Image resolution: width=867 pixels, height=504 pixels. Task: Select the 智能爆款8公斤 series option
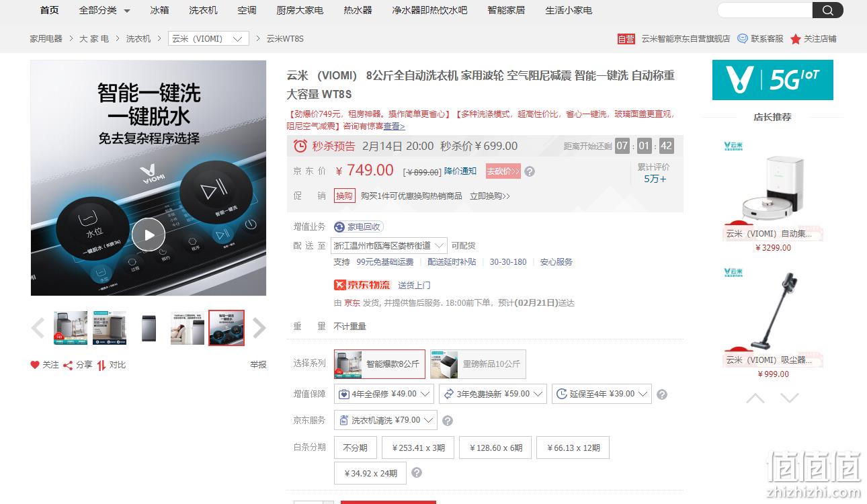click(x=380, y=364)
